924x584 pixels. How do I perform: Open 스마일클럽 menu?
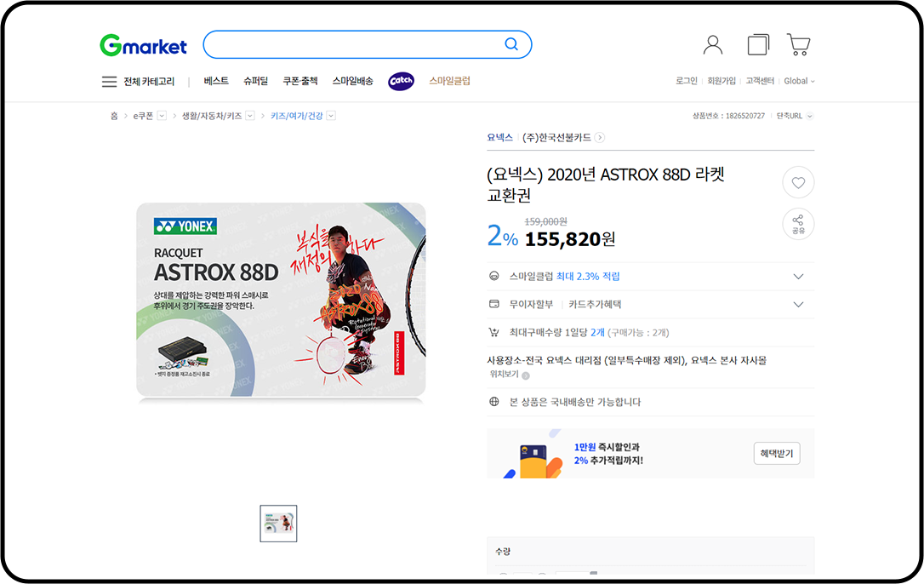(449, 81)
